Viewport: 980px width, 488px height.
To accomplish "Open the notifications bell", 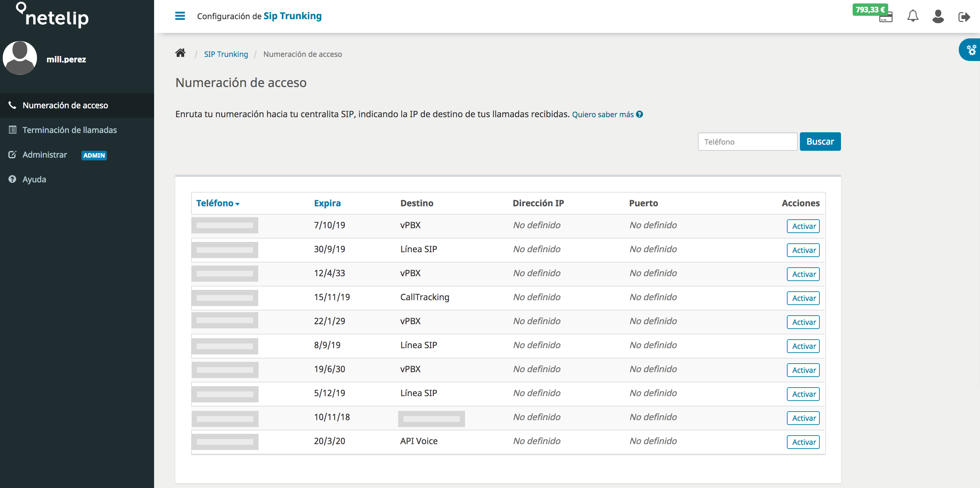I will 913,16.
